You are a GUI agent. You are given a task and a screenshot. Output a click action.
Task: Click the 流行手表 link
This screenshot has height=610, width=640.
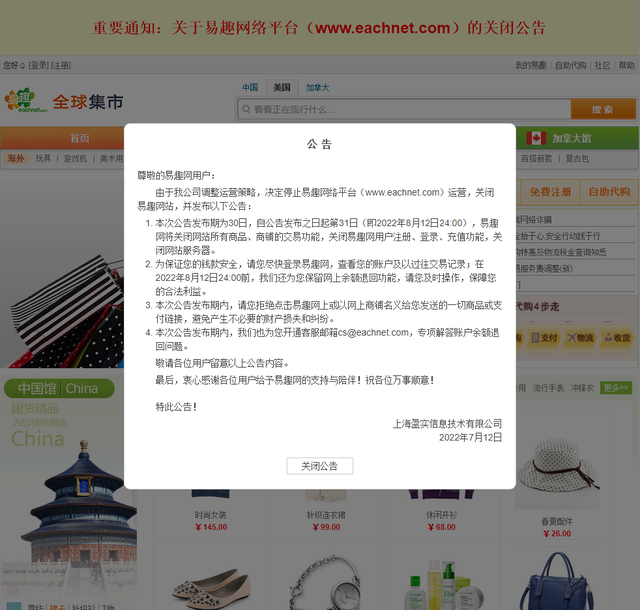tap(548, 388)
